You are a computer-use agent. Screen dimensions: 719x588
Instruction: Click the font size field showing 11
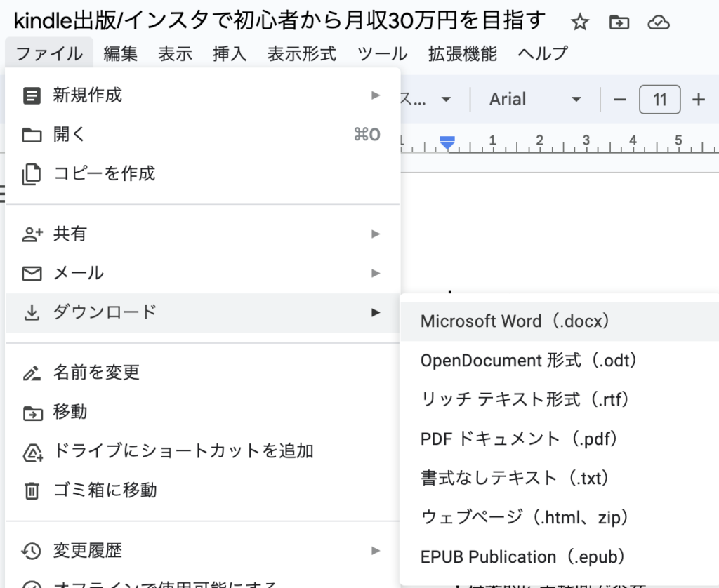pos(659,100)
